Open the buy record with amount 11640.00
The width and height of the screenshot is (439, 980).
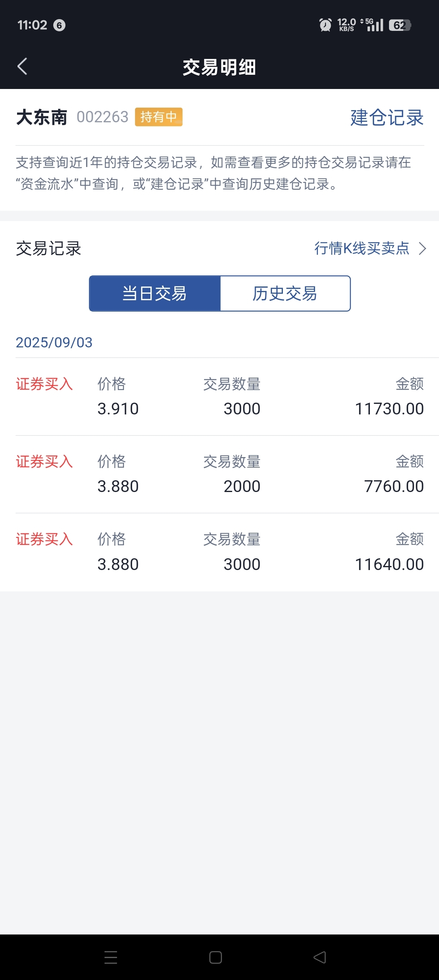[x=219, y=552]
